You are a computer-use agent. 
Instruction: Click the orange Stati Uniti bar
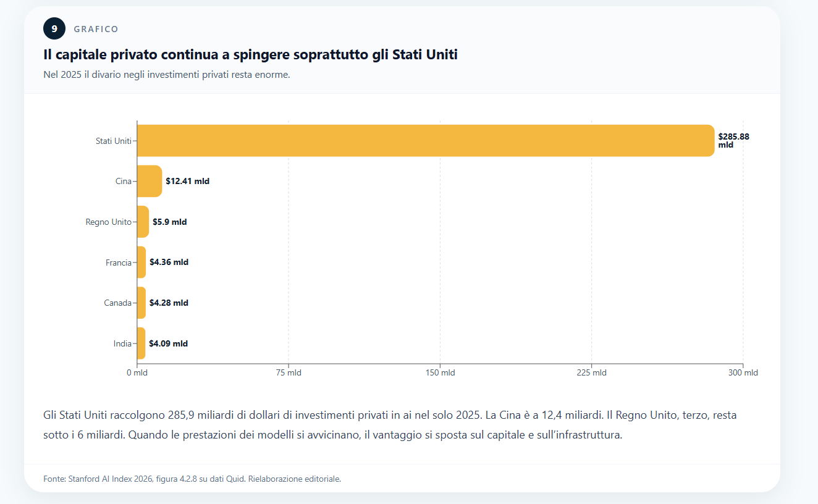tap(425, 141)
